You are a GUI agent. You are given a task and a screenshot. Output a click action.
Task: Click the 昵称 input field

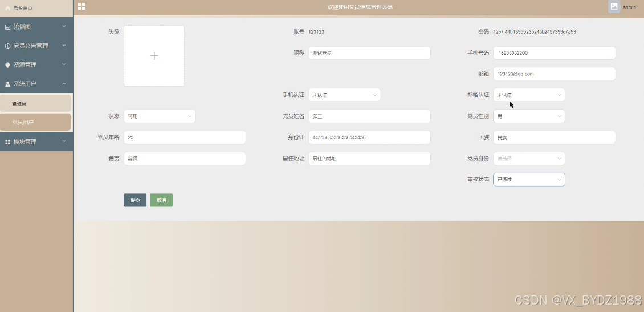click(x=369, y=53)
